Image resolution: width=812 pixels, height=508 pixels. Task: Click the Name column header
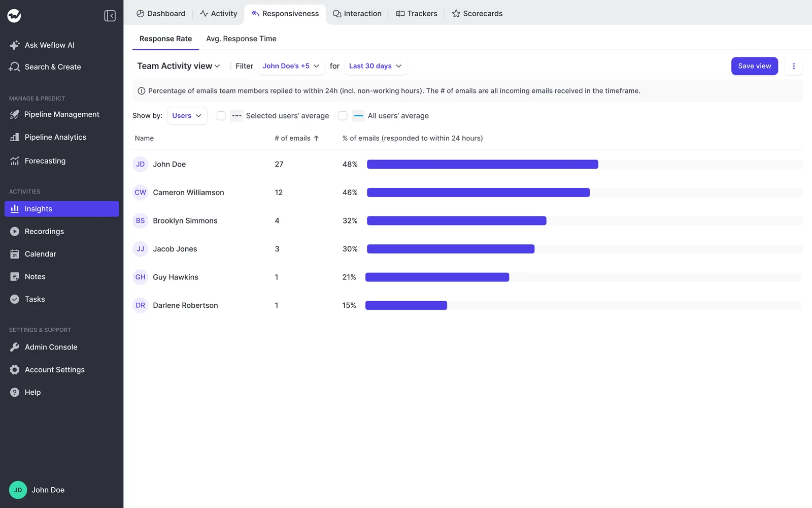pos(144,138)
